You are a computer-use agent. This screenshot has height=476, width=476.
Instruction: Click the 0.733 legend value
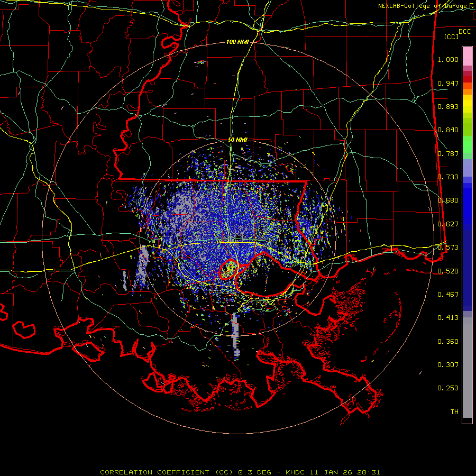(448, 177)
